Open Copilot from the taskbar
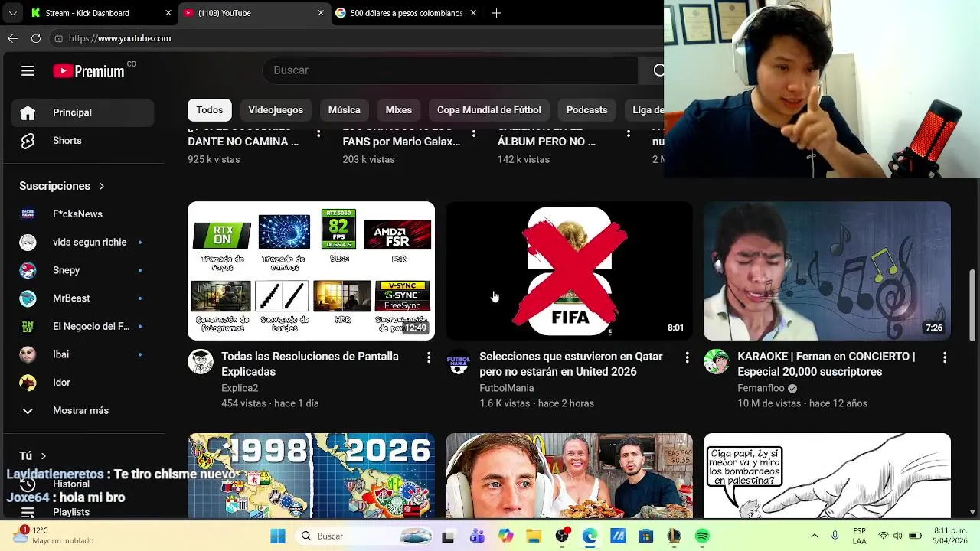This screenshot has width=980, height=551. (505, 536)
